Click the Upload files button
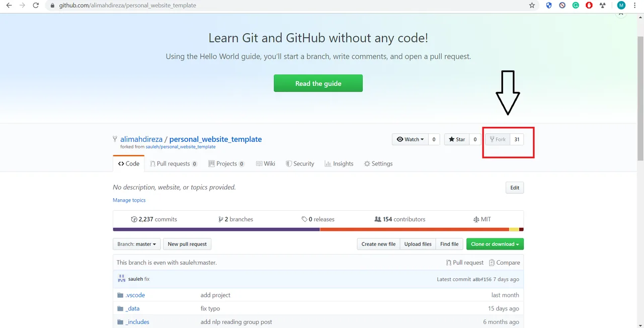644x328 pixels. [x=418, y=244]
